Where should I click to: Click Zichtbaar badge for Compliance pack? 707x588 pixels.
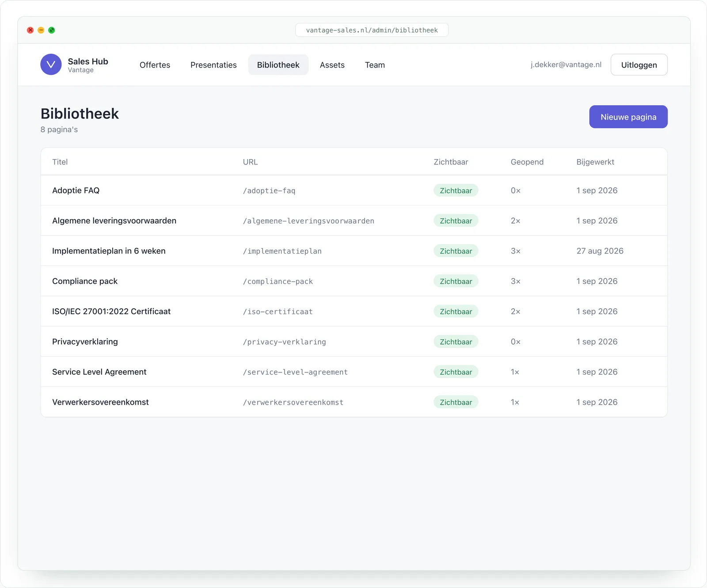point(456,281)
